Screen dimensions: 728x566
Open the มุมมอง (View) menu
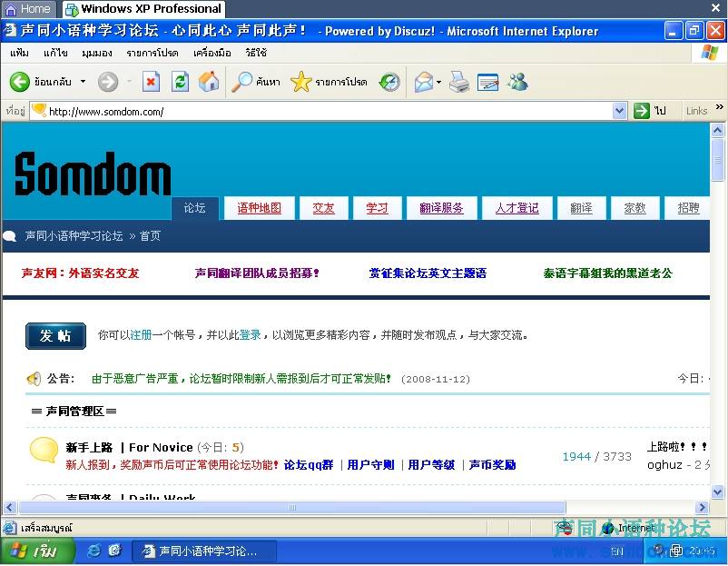[96, 53]
